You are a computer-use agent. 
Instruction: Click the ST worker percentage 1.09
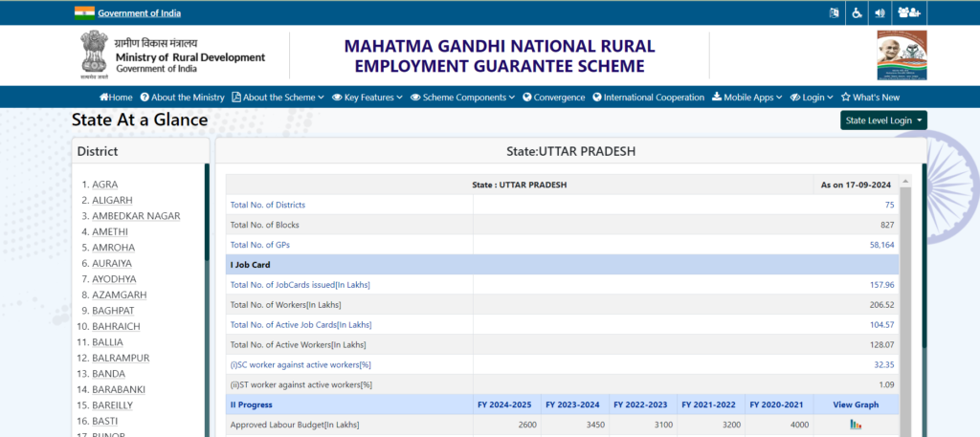[886, 384]
